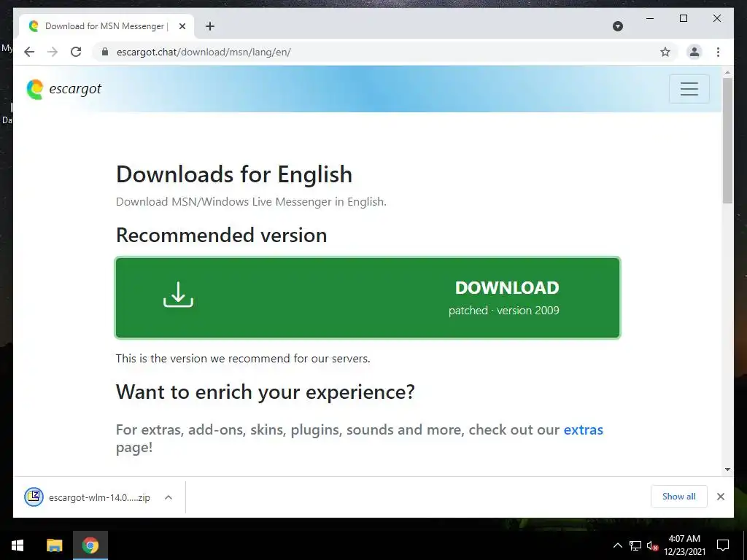Viewport: 747px width, 560px height.
Task: Click the muted volume tray icon
Action: click(652, 545)
